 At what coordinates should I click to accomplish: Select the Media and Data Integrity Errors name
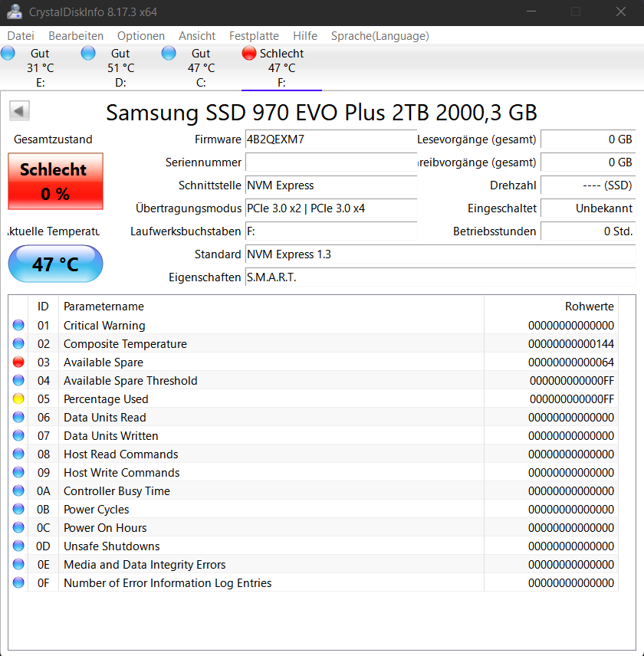(144, 565)
